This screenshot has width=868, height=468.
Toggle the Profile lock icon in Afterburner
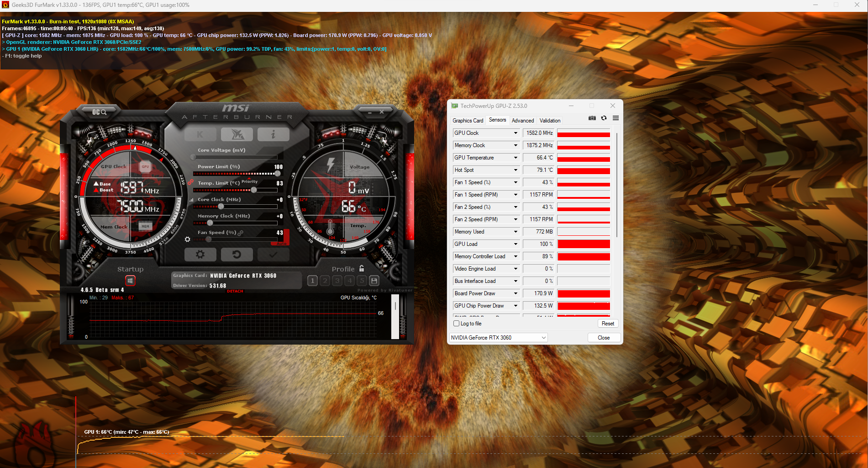362,268
